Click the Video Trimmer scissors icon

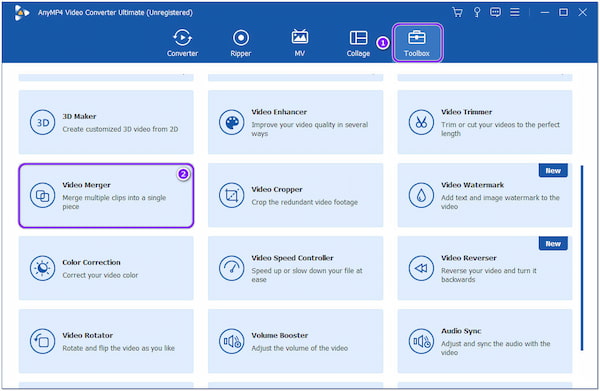[421, 122]
